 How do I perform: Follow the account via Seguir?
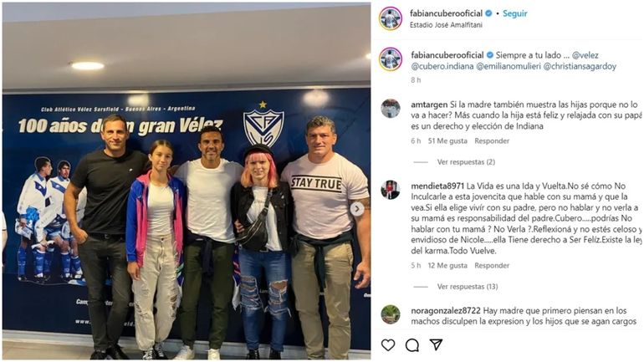[x=514, y=13]
